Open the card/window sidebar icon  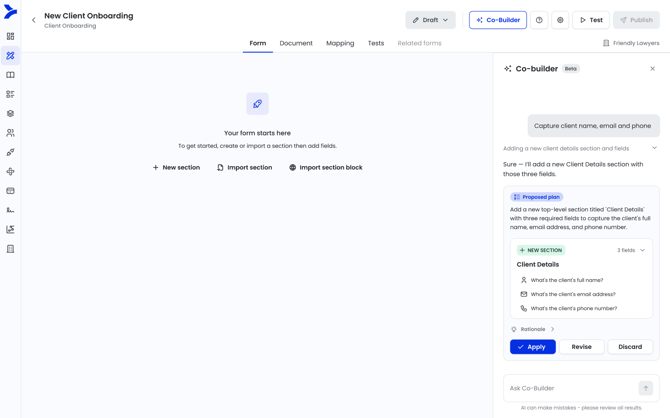point(10,191)
